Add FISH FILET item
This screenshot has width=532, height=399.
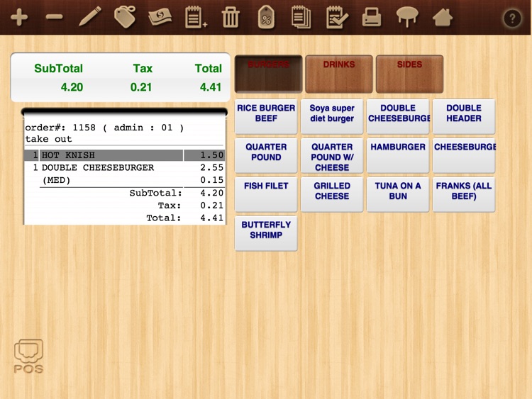tap(266, 194)
